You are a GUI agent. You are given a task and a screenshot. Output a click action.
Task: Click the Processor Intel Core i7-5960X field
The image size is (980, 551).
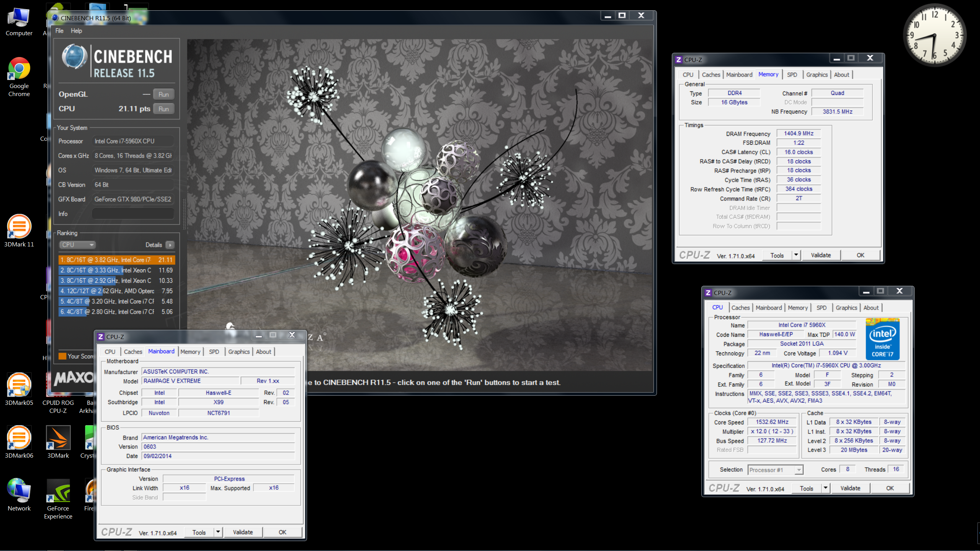[133, 141]
